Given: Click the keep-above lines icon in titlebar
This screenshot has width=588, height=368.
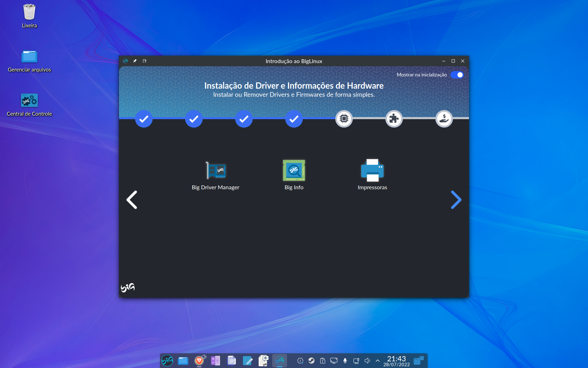Looking at the screenshot, I should [144, 61].
